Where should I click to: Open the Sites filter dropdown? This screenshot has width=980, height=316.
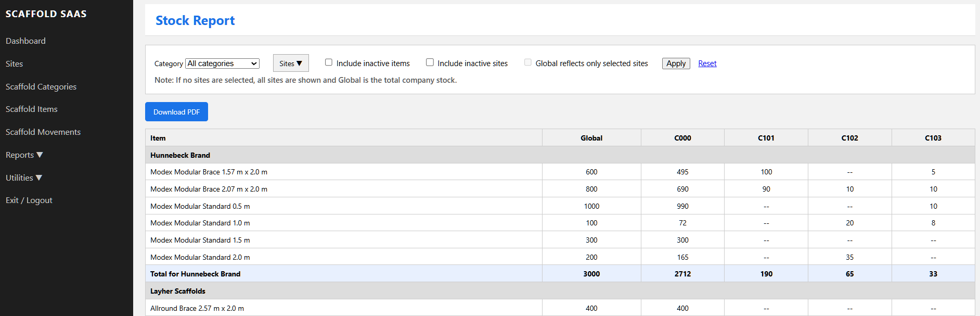[291, 63]
